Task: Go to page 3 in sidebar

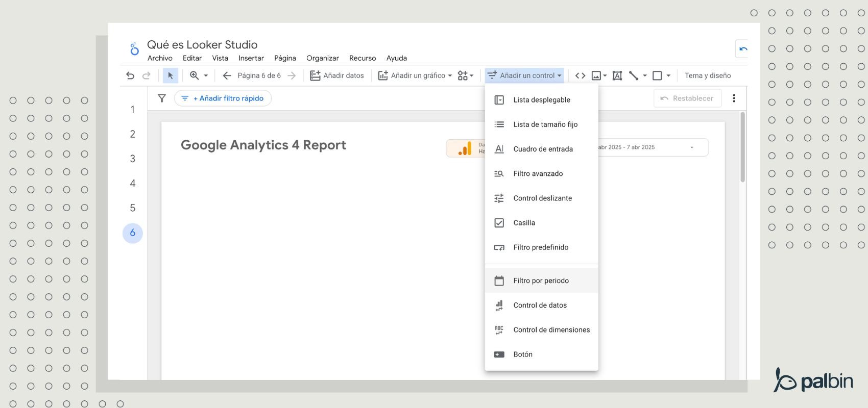Action: tap(133, 159)
